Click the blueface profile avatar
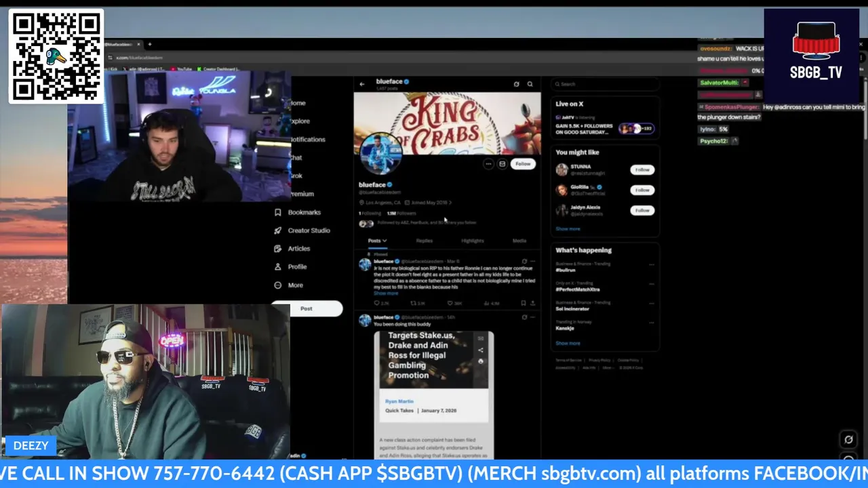Image resolution: width=868 pixels, height=488 pixels. coord(380,154)
